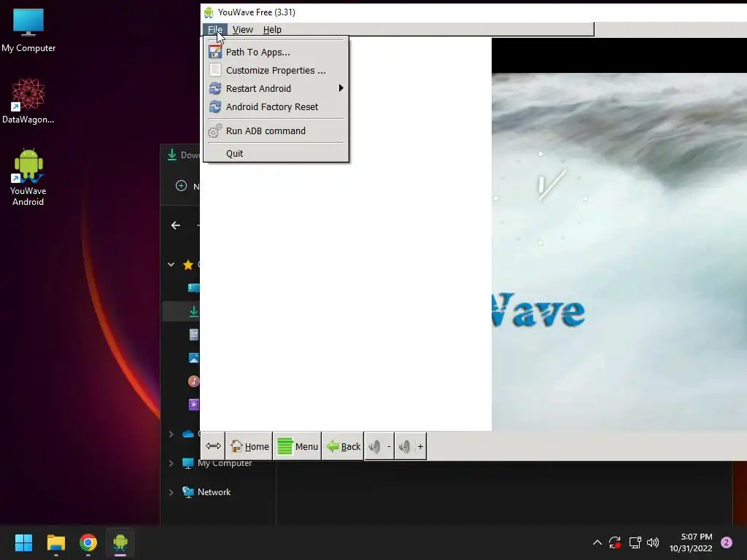Open My Computer desktop icon
The height and width of the screenshot is (560, 747).
tap(28, 30)
